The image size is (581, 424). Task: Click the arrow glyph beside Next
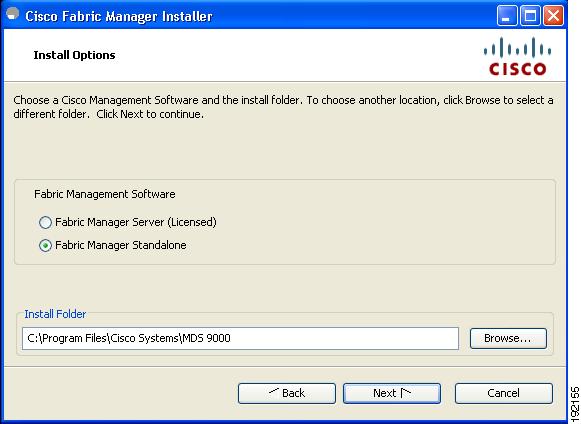pyautogui.click(x=405, y=392)
